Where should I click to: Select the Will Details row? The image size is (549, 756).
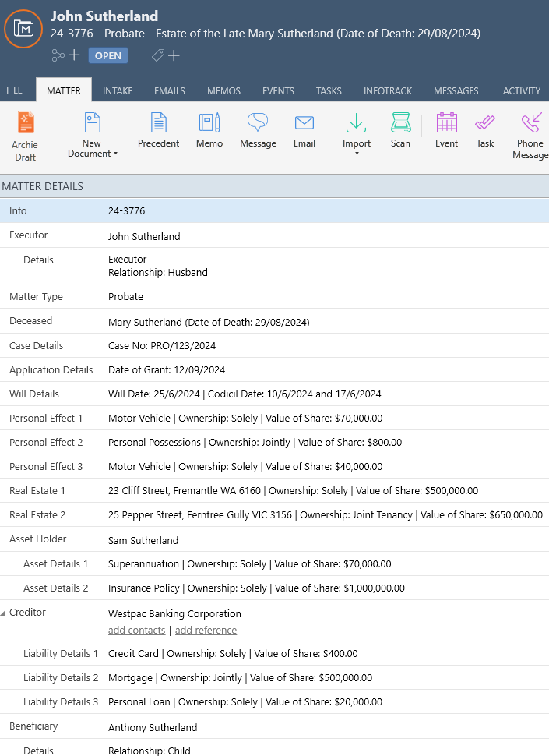point(274,394)
